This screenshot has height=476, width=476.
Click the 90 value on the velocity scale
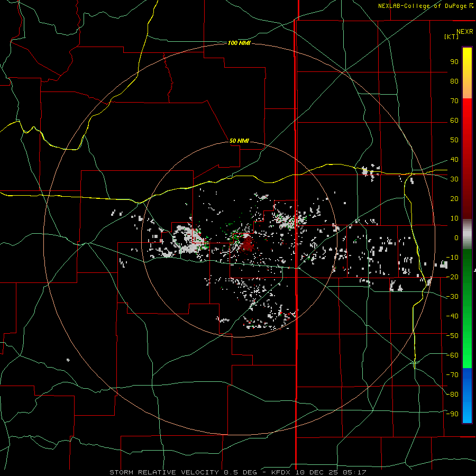coord(454,62)
